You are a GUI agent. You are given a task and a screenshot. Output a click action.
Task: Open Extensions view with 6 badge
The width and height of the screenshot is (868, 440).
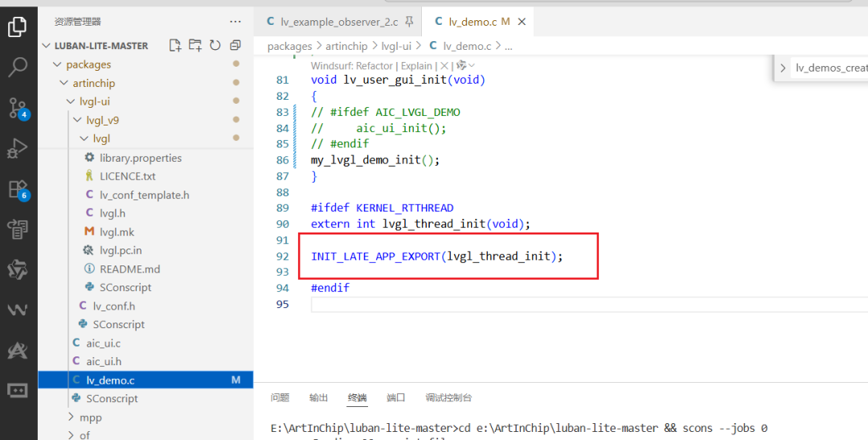[18, 189]
